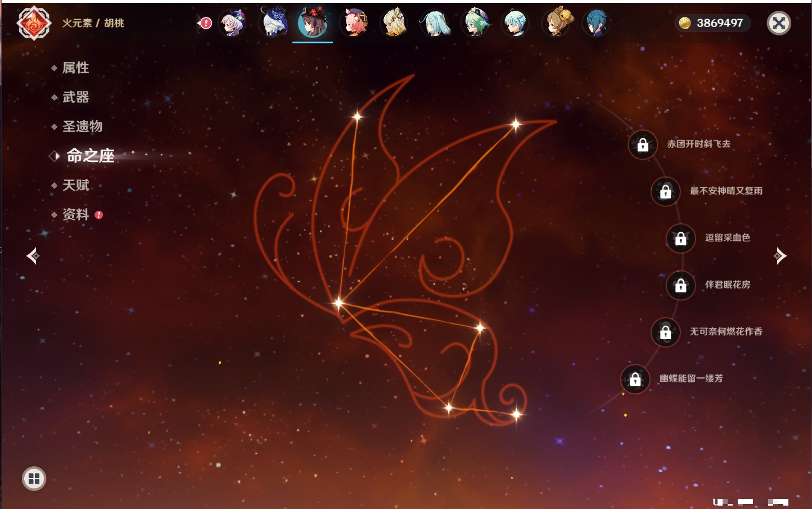Select the blonde cat-eared character avatar

[394, 23]
